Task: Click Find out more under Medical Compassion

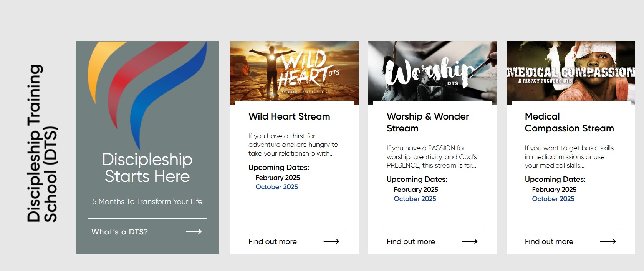Action: [549, 242]
